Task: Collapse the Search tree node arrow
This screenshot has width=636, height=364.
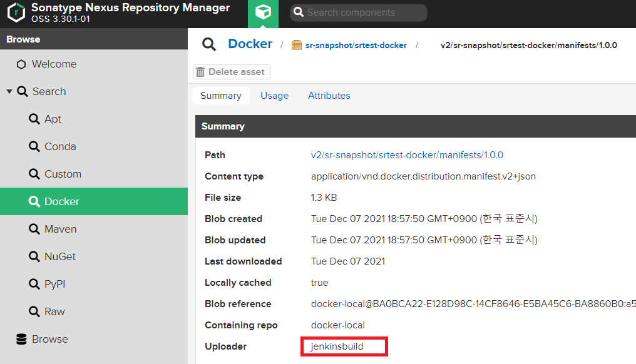Action: coord(9,91)
